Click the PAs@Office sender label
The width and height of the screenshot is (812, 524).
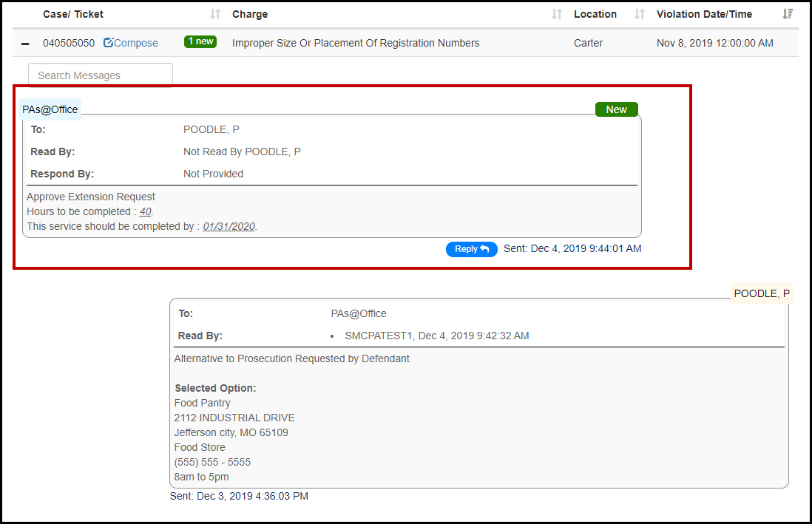[50, 109]
